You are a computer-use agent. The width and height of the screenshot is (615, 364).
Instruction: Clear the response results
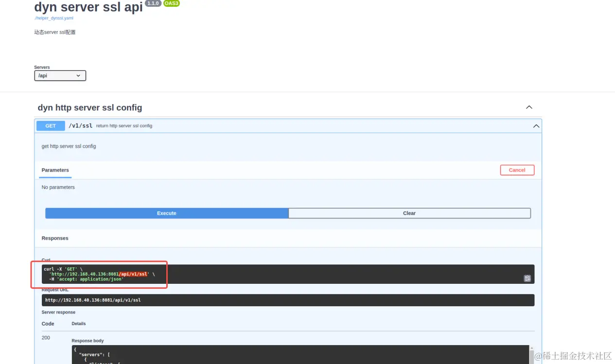tap(409, 213)
